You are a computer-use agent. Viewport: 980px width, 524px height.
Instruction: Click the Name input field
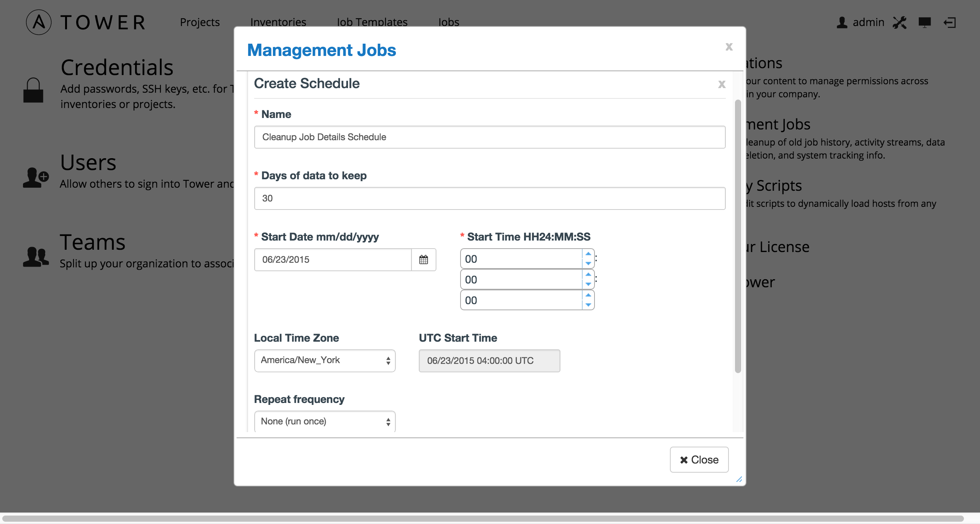(489, 137)
